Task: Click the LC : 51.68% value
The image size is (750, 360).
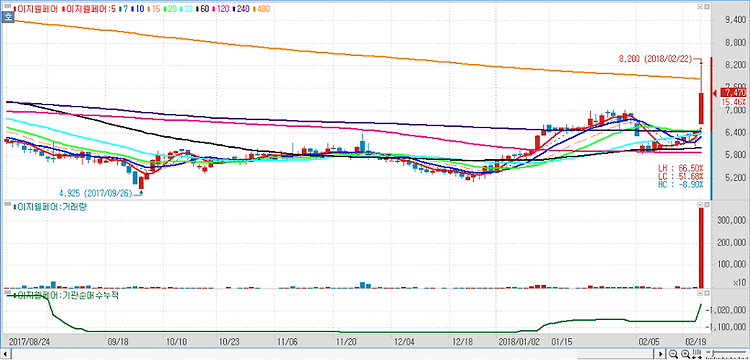Action: [x=681, y=176]
